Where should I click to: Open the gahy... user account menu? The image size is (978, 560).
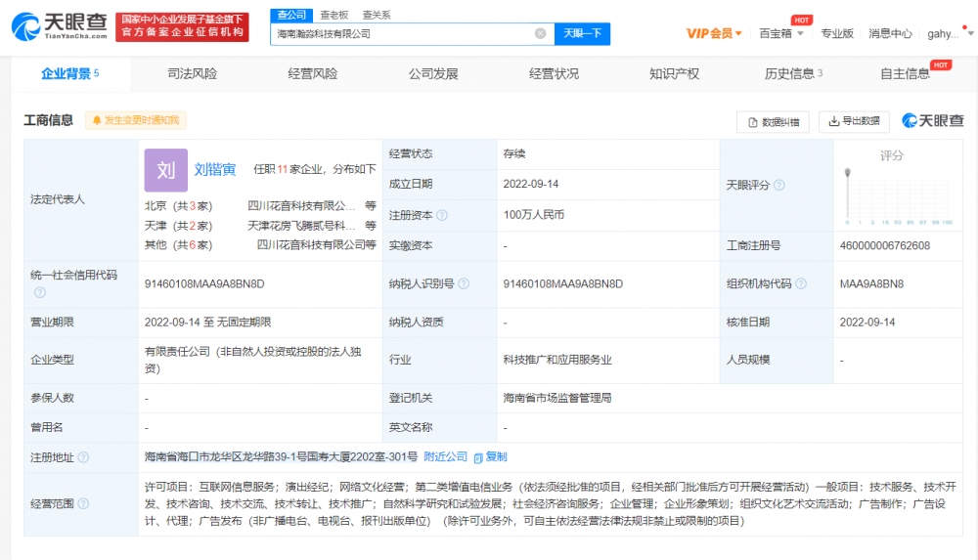click(x=950, y=33)
